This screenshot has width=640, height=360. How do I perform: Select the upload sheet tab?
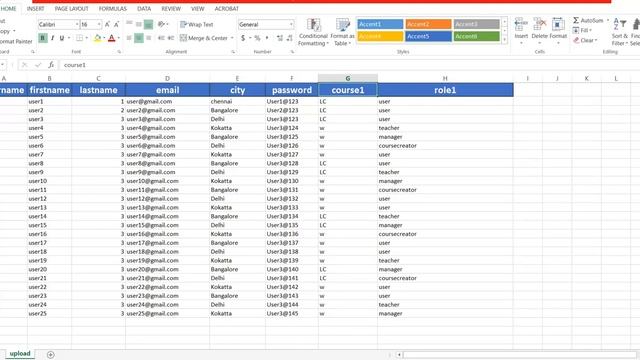pos(20,353)
